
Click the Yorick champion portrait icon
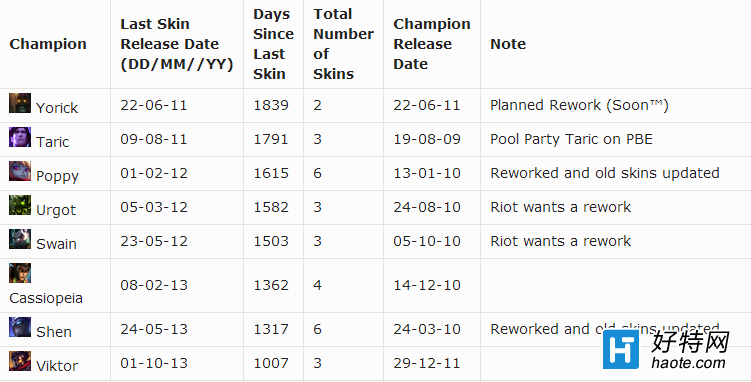pos(20,103)
